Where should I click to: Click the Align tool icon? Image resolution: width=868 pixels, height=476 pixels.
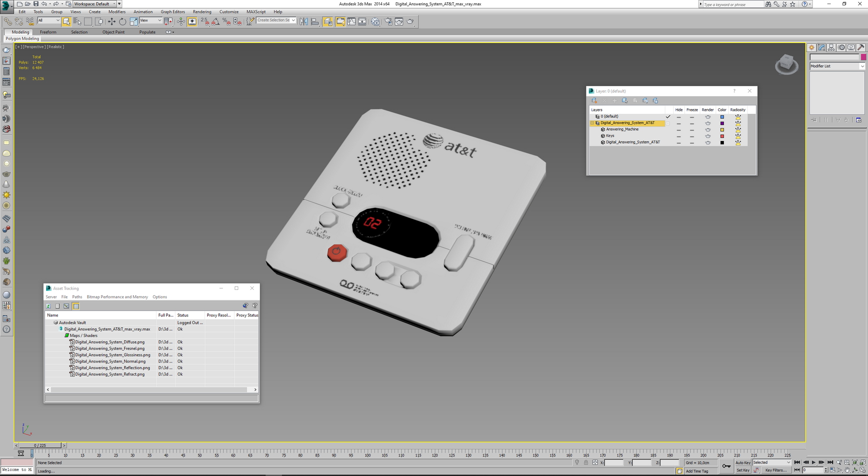tap(315, 21)
